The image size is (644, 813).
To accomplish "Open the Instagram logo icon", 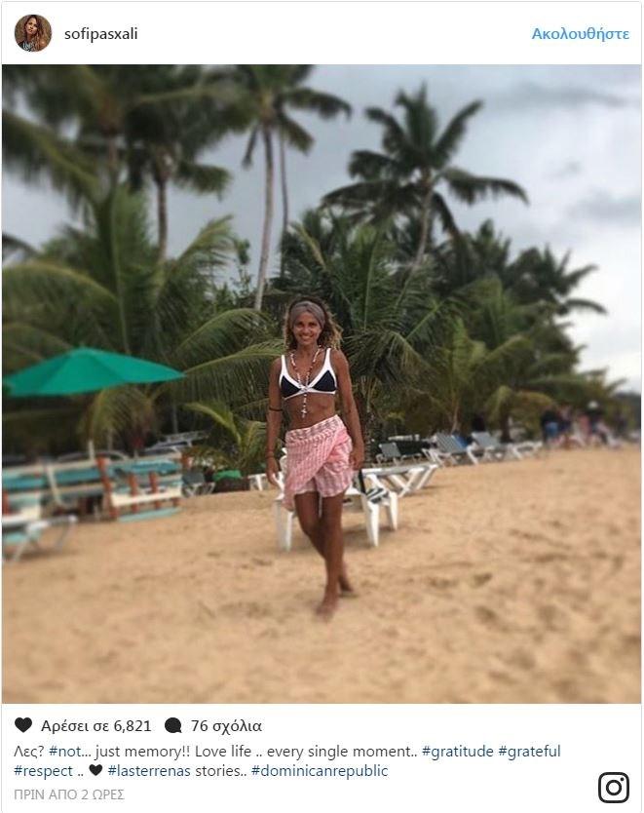I will point(614,787).
